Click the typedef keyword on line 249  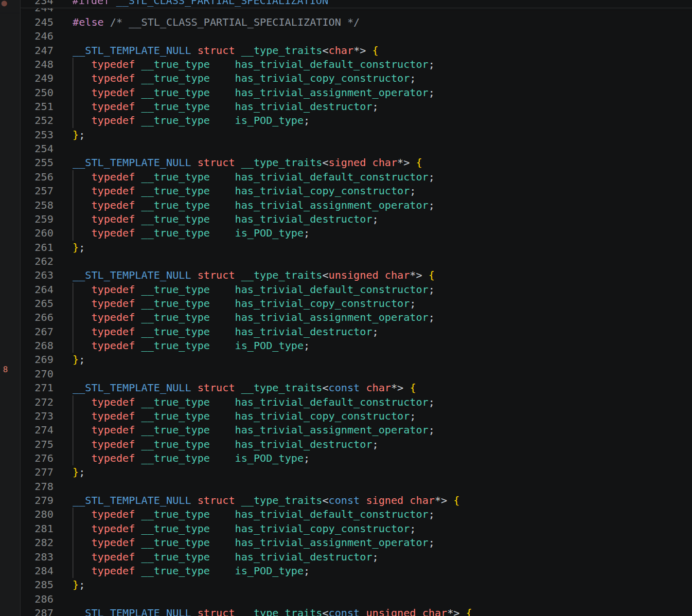[113, 79]
